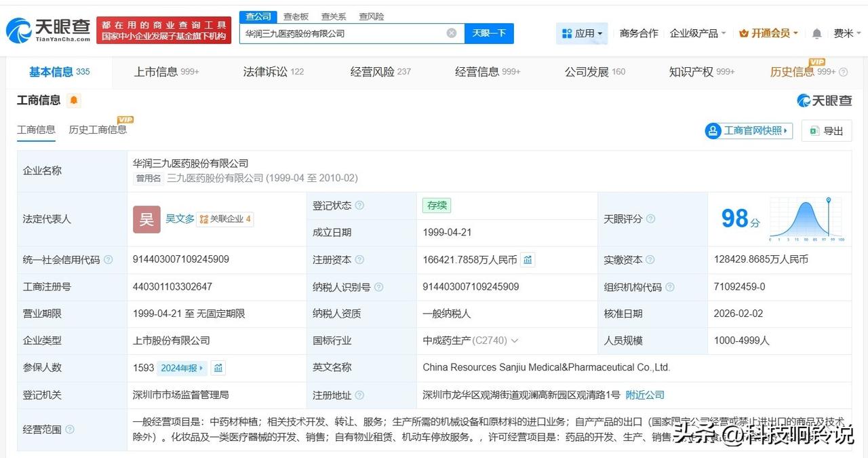Screen dimensions: 868x458
Task: Select the 经营风险 237 tab
Action: click(380, 71)
